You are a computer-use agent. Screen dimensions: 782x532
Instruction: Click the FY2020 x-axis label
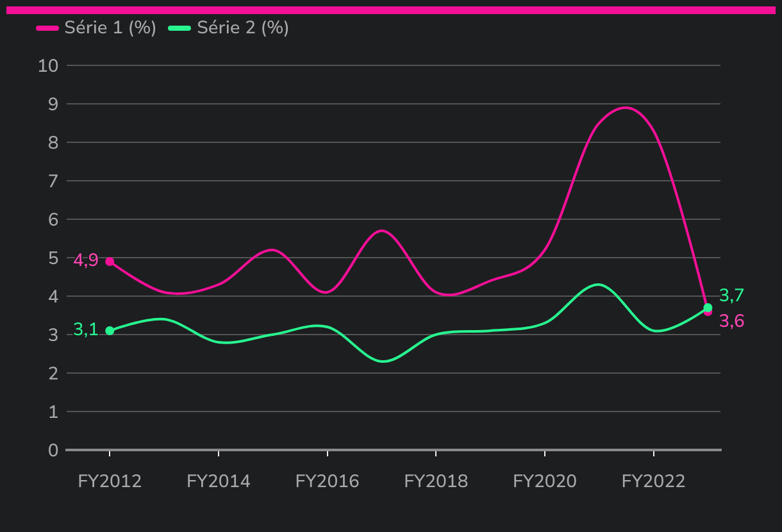tap(545, 481)
